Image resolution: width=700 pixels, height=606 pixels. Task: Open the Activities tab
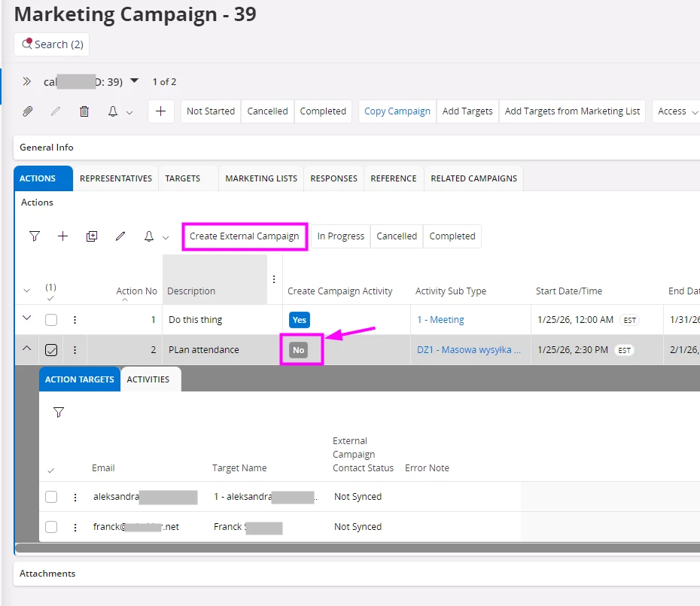pyautogui.click(x=148, y=379)
